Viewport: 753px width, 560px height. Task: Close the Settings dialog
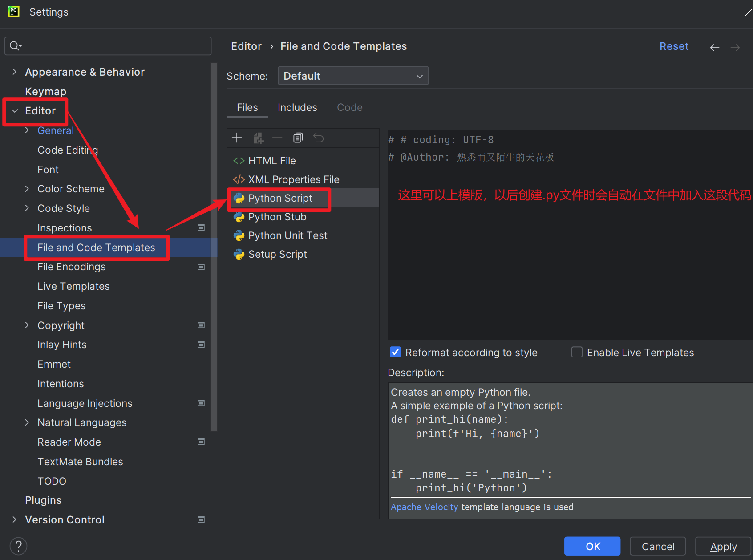749,12
